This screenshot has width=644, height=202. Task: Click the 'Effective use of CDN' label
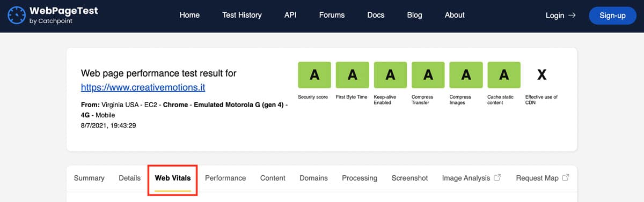[541, 100]
